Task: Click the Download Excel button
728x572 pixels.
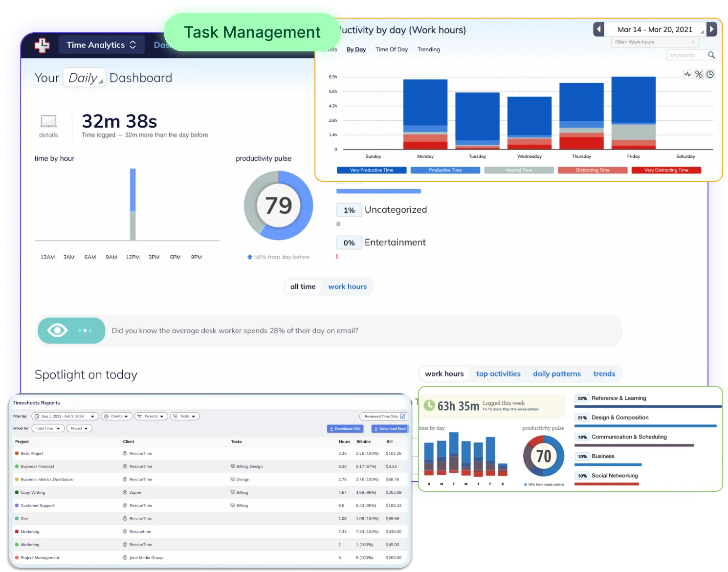Action: click(x=390, y=429)
